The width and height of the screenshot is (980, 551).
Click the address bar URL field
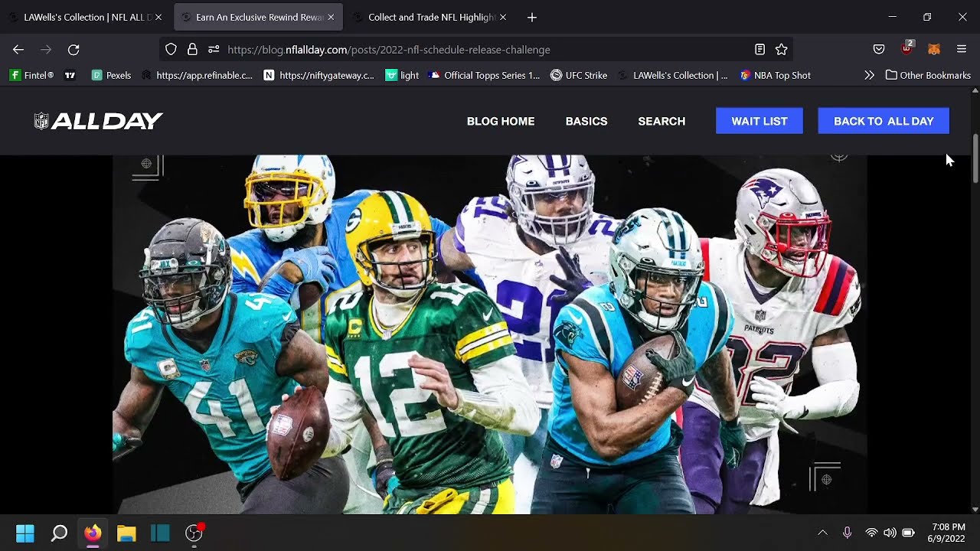pos(475,50)
